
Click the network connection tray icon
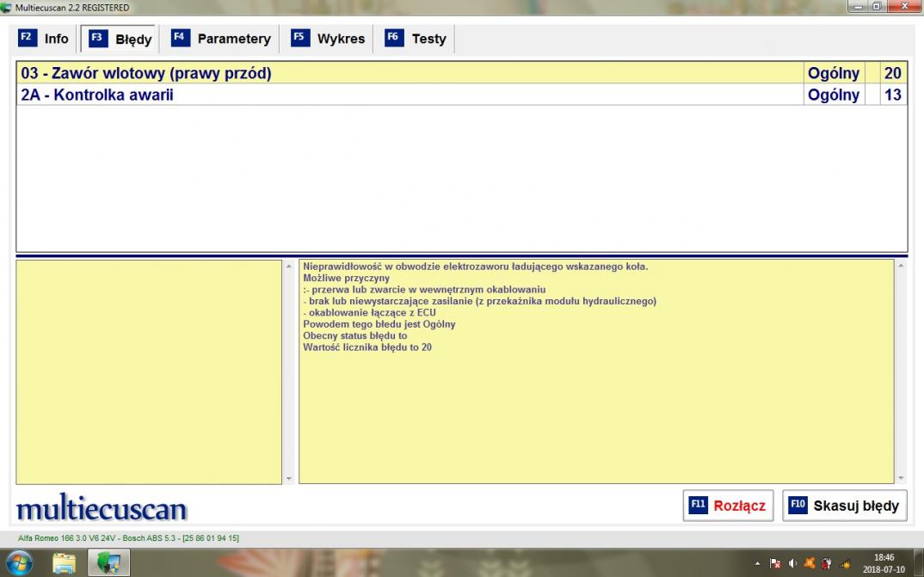pyautogui.click(x=845, y=563)
